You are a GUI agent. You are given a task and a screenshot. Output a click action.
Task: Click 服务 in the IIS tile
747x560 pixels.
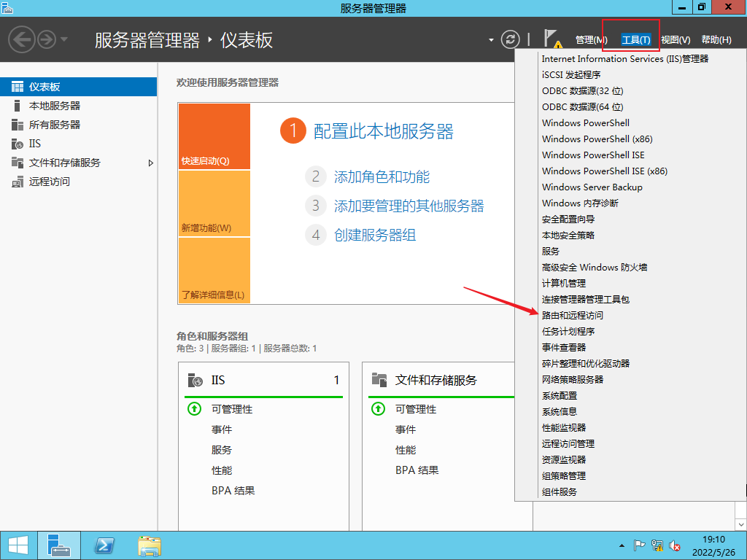222,450
